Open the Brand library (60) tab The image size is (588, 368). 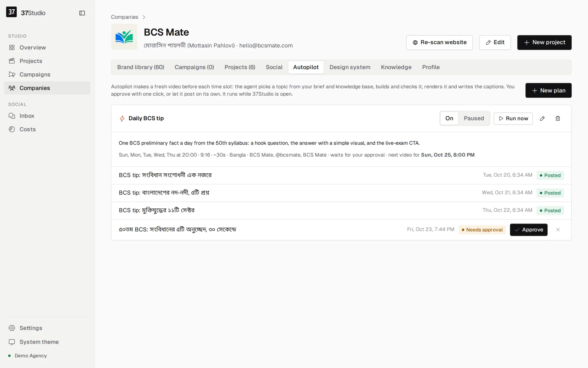coord(141,67)
